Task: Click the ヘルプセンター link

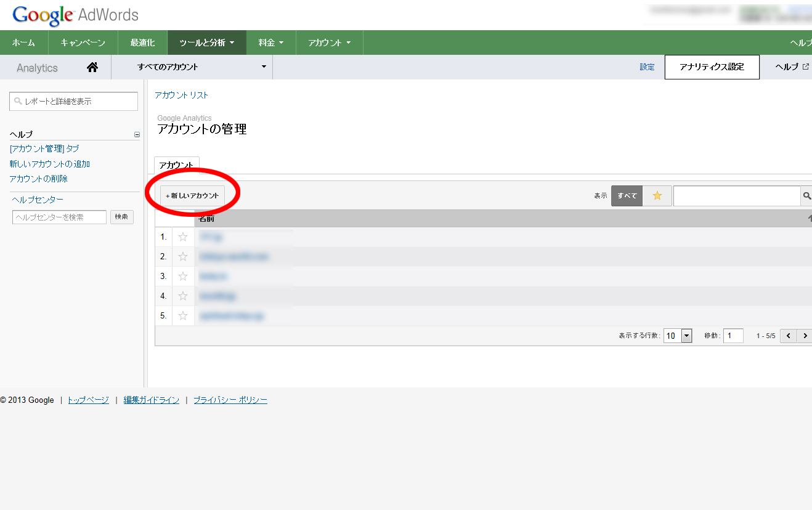Action: [x=38, y=200]
